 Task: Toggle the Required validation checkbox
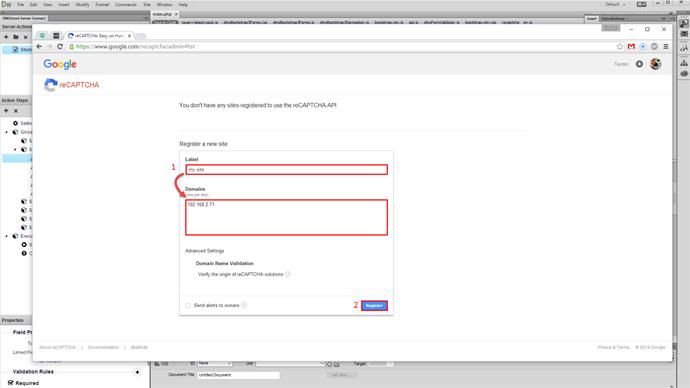click(x=11, y=383)
